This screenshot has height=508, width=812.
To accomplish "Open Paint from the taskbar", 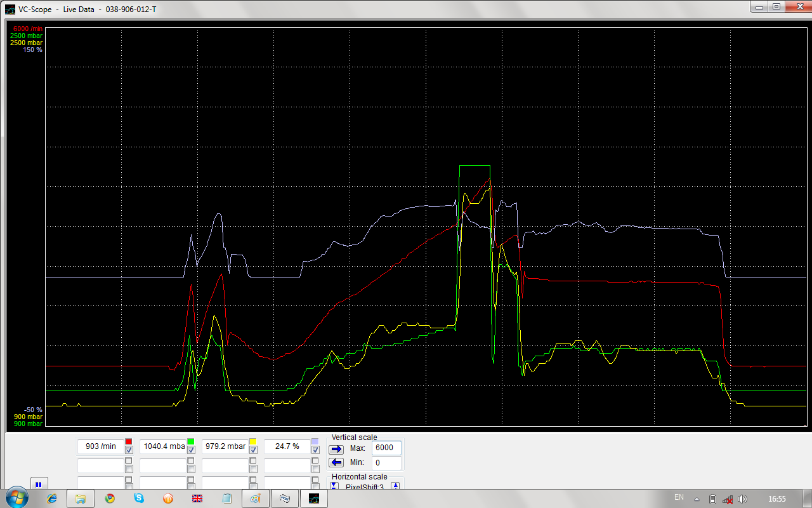I will [255, 498].
